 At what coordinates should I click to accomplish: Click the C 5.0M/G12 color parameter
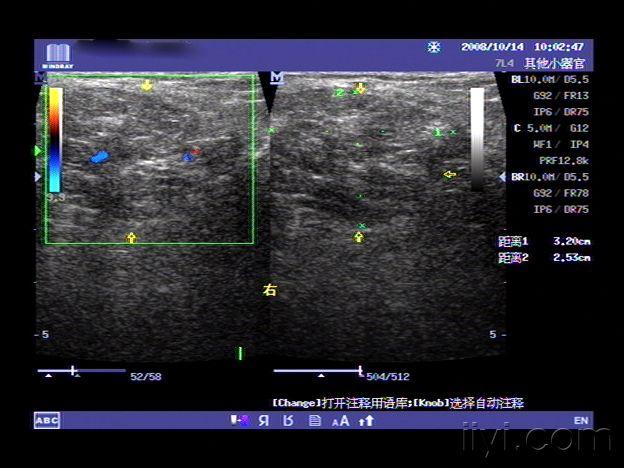(551, 128)
